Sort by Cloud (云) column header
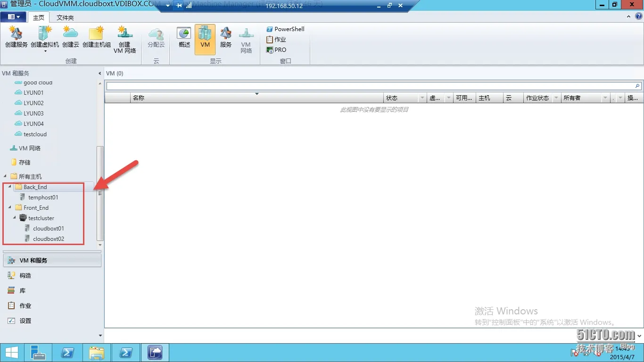 point(513,98)
